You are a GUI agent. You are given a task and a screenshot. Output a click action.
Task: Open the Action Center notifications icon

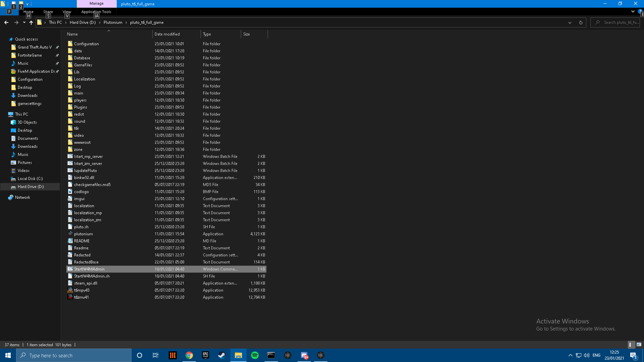pyautogui.click(x=633, y=355)
